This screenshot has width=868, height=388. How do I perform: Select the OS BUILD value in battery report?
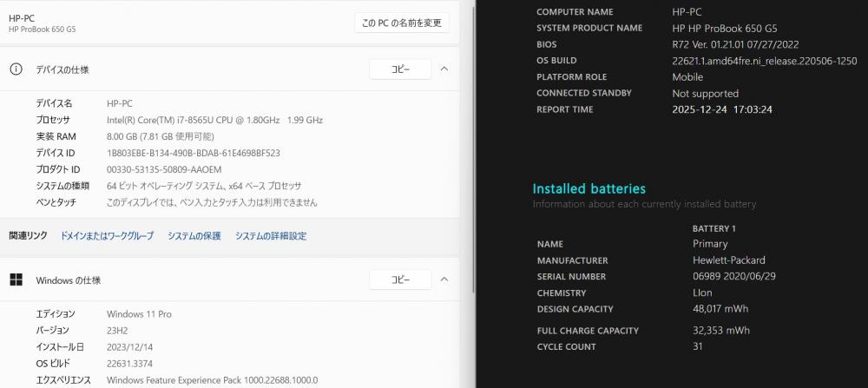765,61
